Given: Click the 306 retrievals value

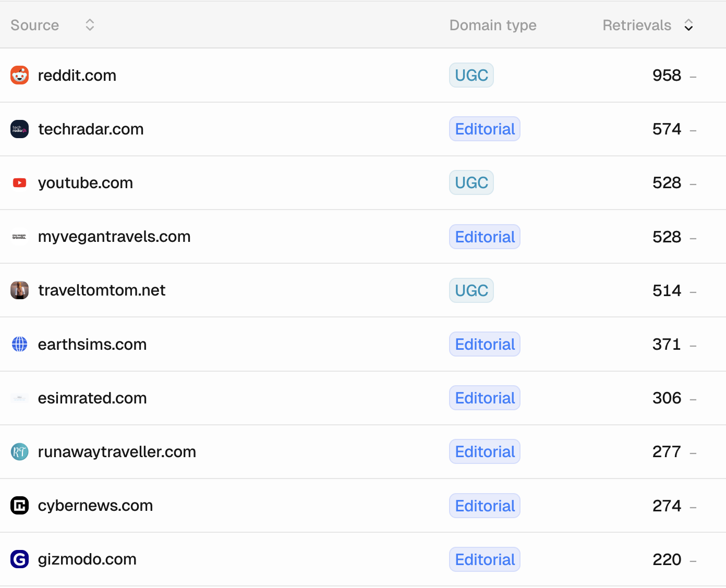Looking at the screenshot, I should click(667, 398).
